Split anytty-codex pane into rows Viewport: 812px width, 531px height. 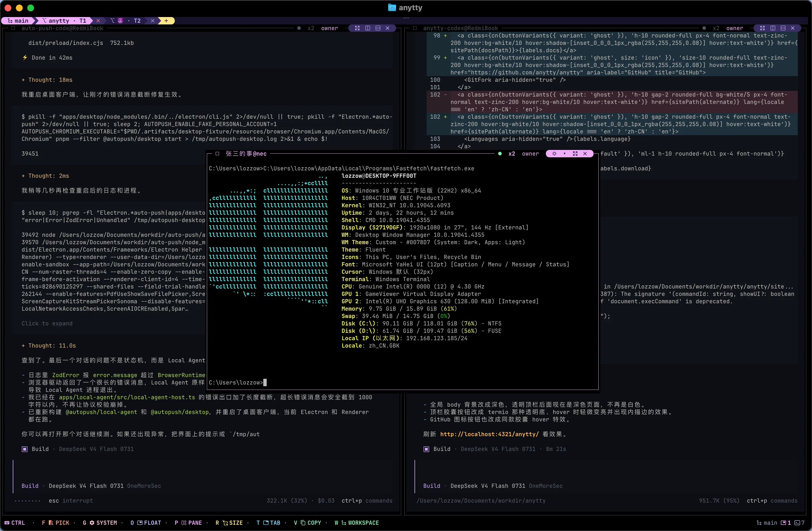pos(783,28)
